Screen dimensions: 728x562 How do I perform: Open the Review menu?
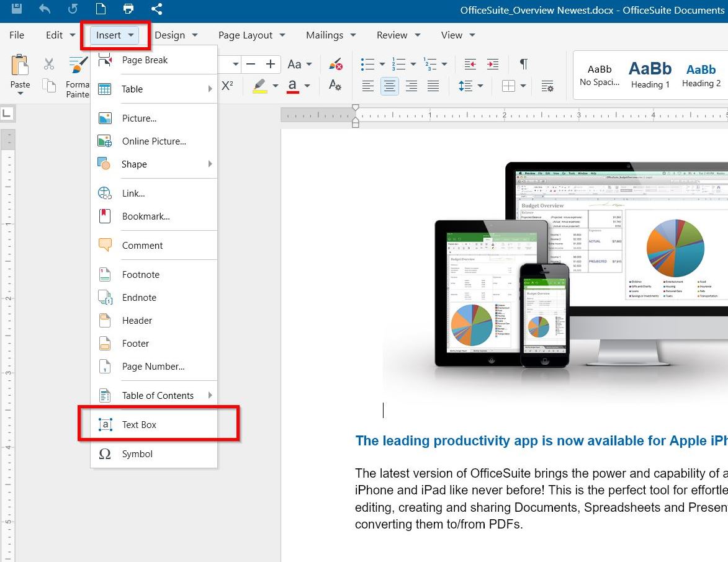click(398, 35)
